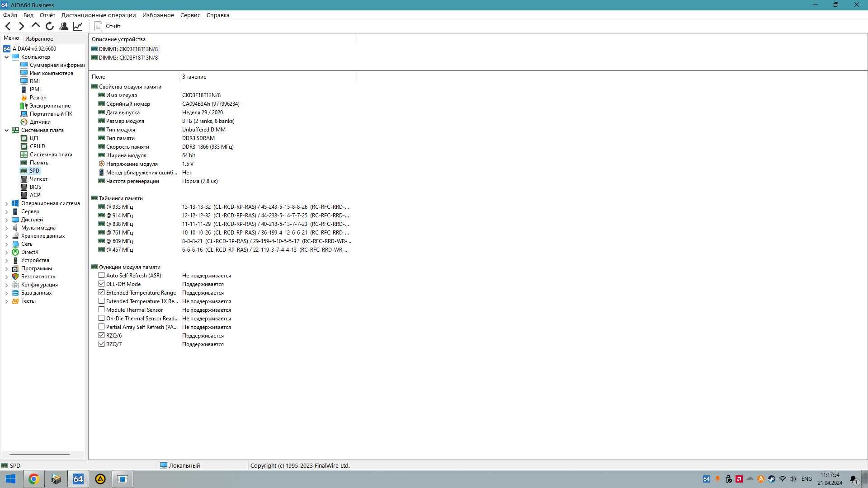Image resolution: width=868 pixels, height=488 pixels.
Task: Select the Тесты icon item
Action: click(15, 301)
